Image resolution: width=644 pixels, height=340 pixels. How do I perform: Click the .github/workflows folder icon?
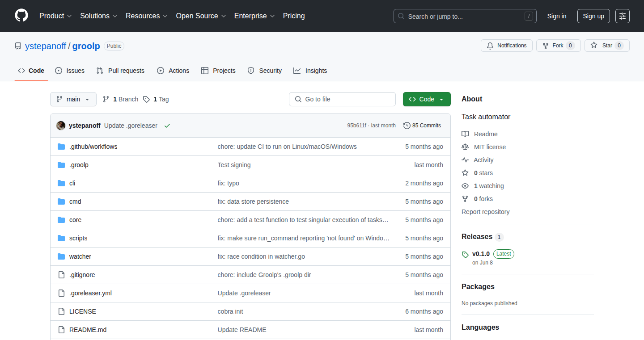pyautogui.click(x=61, y=147)
